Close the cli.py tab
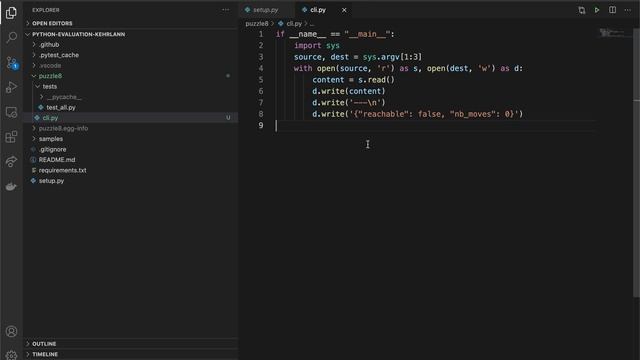The width and height of the screenshot is (640, 360). click(344, 10)
